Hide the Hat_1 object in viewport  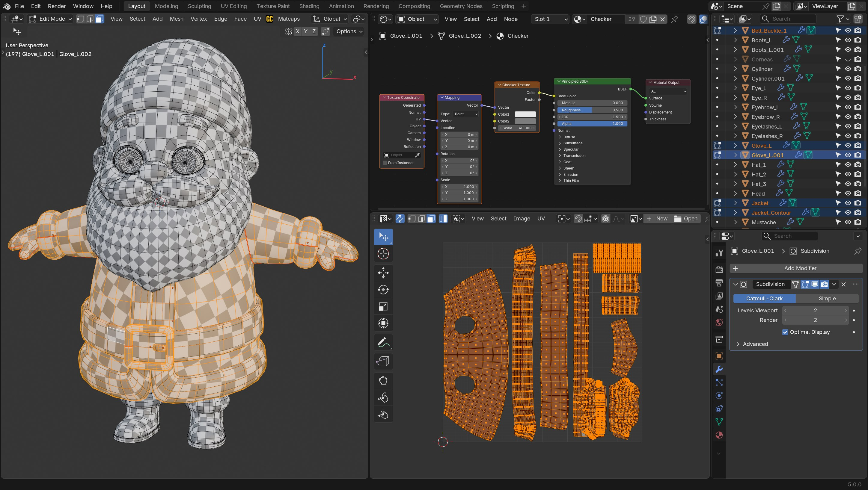[848, 165]
